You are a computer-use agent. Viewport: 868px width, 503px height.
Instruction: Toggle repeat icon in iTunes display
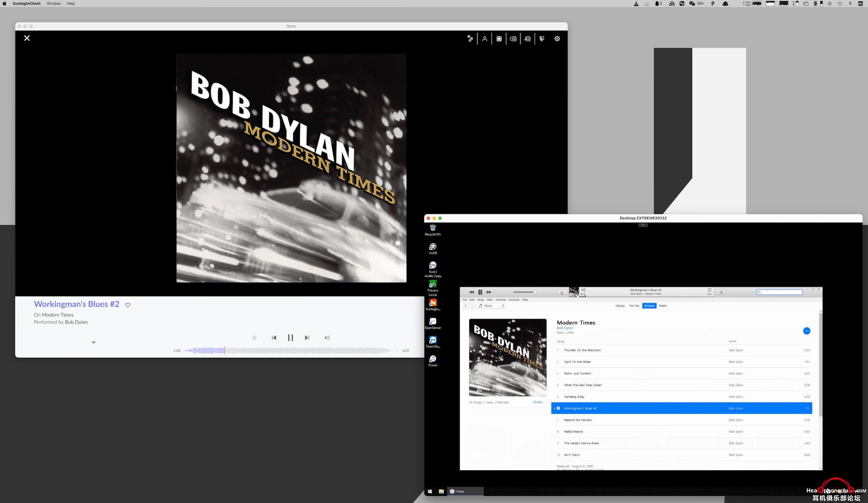pyautogui.click(x=709, y=290)
